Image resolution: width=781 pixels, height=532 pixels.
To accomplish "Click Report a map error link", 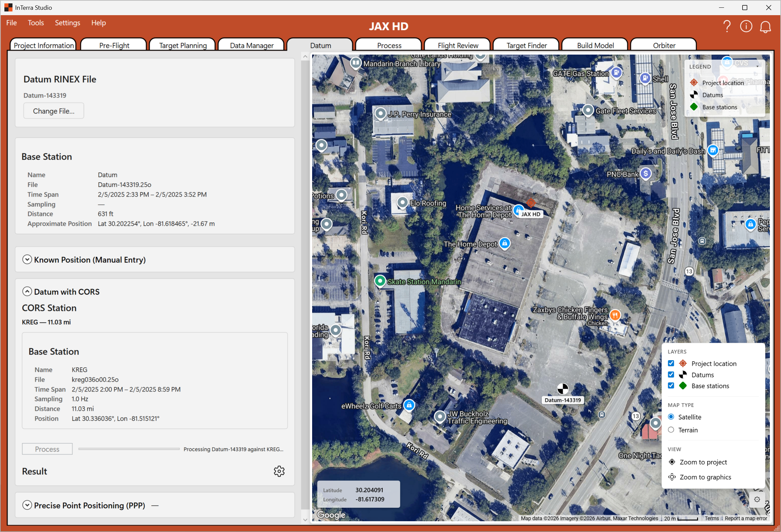I will (x=746, y=518).
